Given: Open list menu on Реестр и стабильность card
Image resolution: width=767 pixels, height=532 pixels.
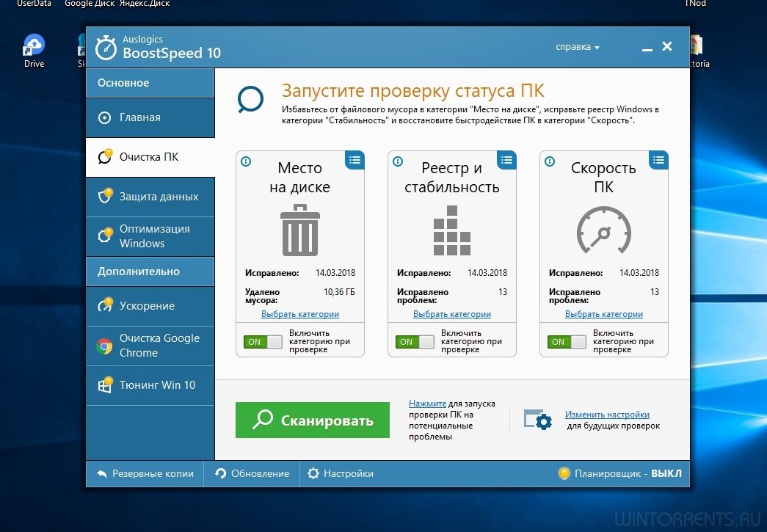Looking at the screenshot, I should click(x=507, y=159).
